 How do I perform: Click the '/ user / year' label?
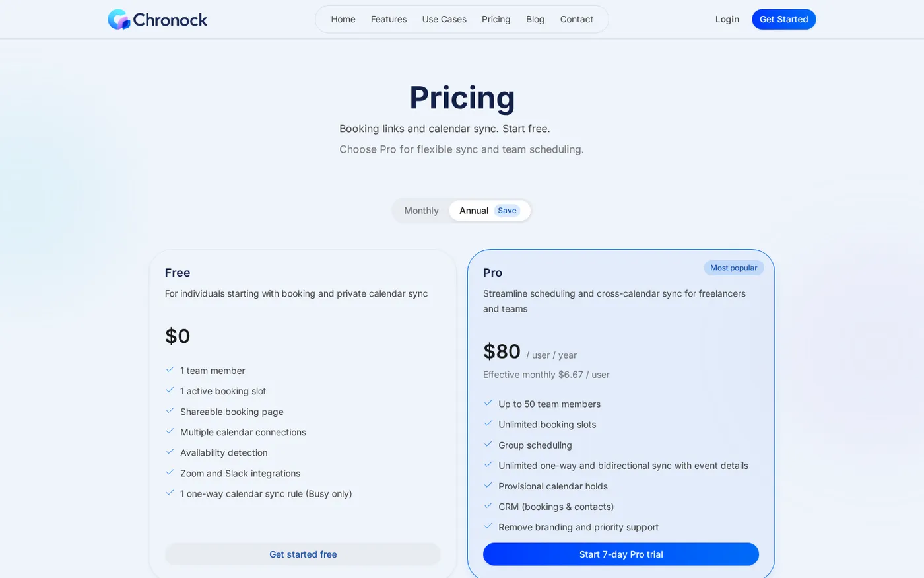[552, 355]
